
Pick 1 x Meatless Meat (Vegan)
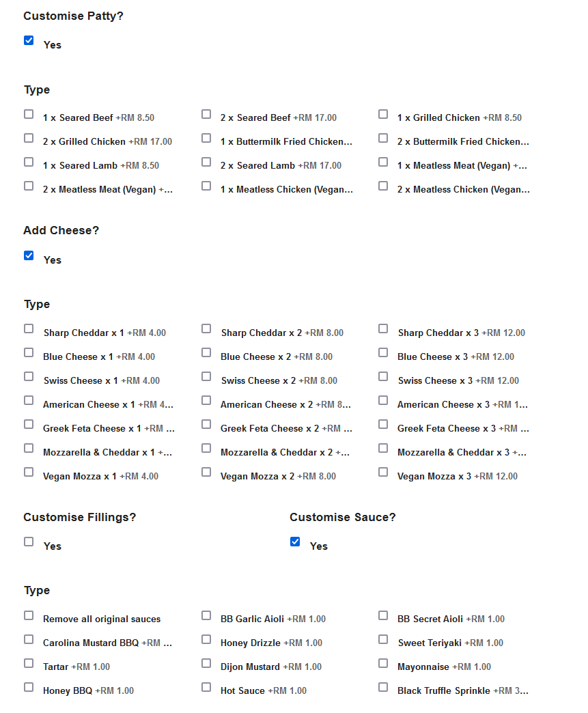tap(383, 161)
